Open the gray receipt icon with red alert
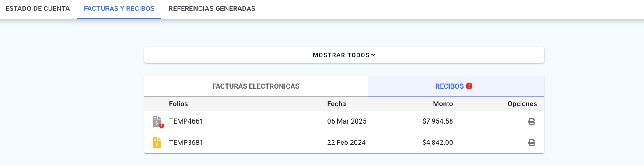 point(157,121)
